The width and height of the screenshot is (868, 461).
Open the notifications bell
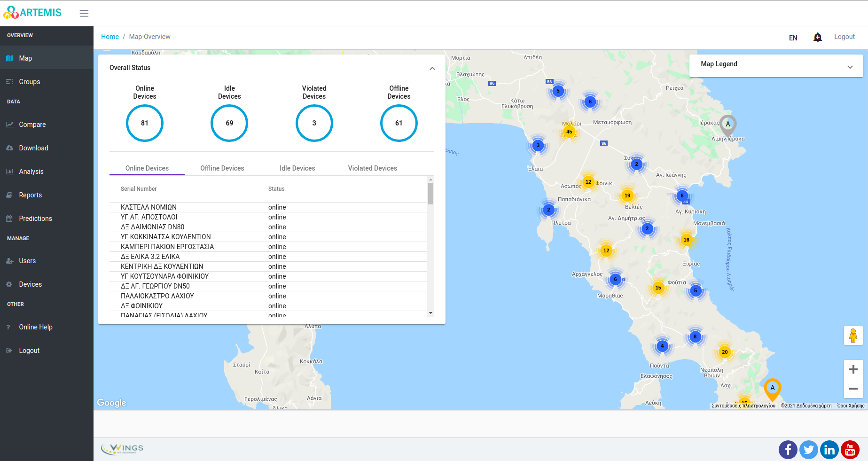click(817, 37)
